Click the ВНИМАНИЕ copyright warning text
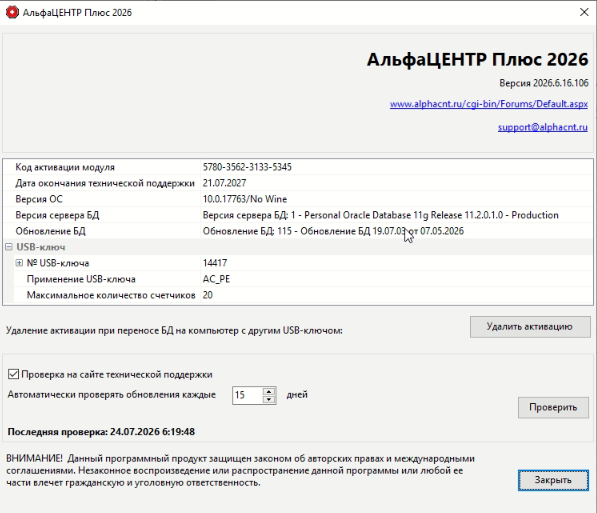 pyautogui.click(x=240, y=471)
